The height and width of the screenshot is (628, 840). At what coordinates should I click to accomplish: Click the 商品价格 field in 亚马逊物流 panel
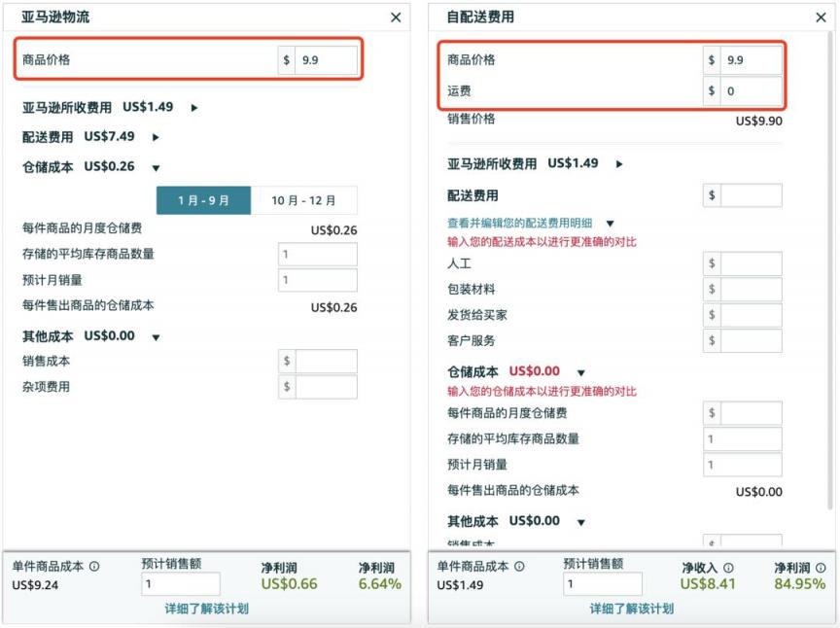tap(327, 60)
